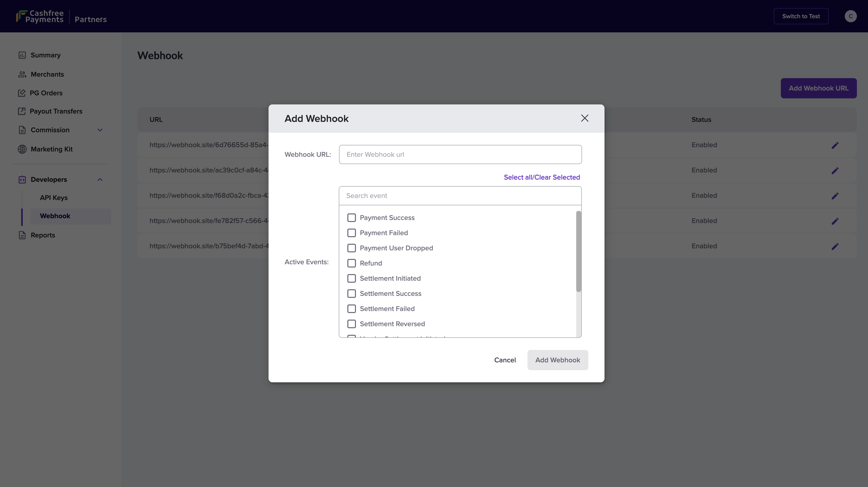Screen dimensions: 868x487
Task: Focus the Webhook URL input field
Action: coord(460,154)
